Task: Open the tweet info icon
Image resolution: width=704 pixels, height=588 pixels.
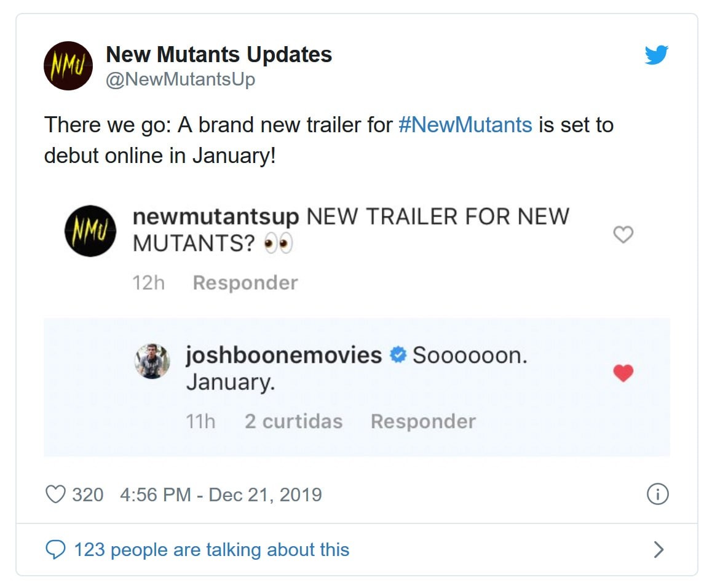Action: pyautogui.click(x=658, y=494)
